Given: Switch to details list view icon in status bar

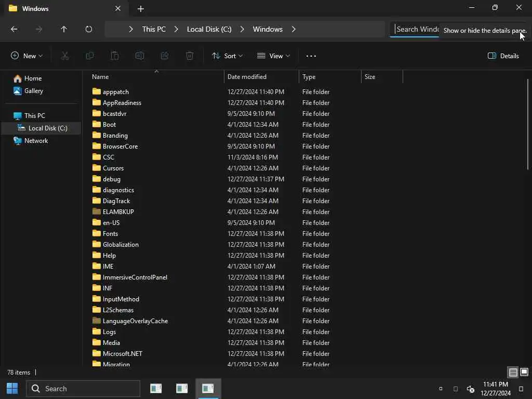Looking at the screenshot, I should click(x=513, y=372).
